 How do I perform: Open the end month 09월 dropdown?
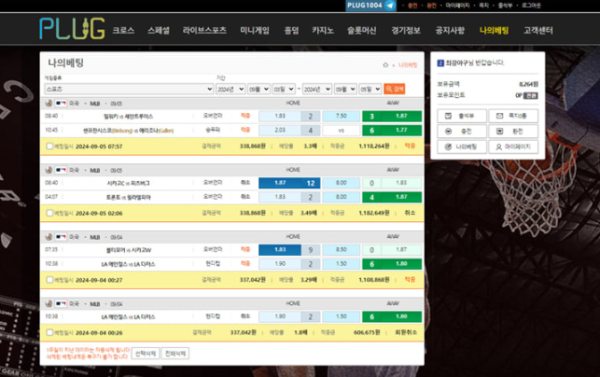pyautogui.click(x=346, y=89)
